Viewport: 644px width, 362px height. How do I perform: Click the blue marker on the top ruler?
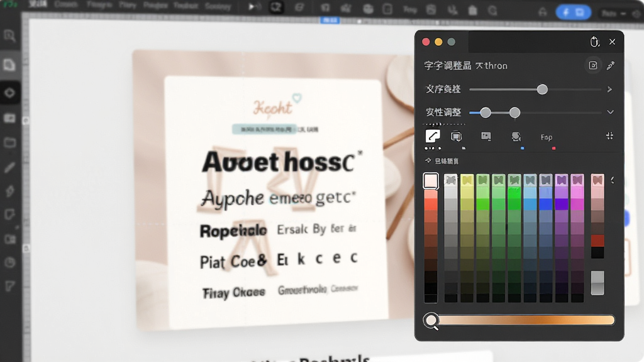tap(330, 20)
